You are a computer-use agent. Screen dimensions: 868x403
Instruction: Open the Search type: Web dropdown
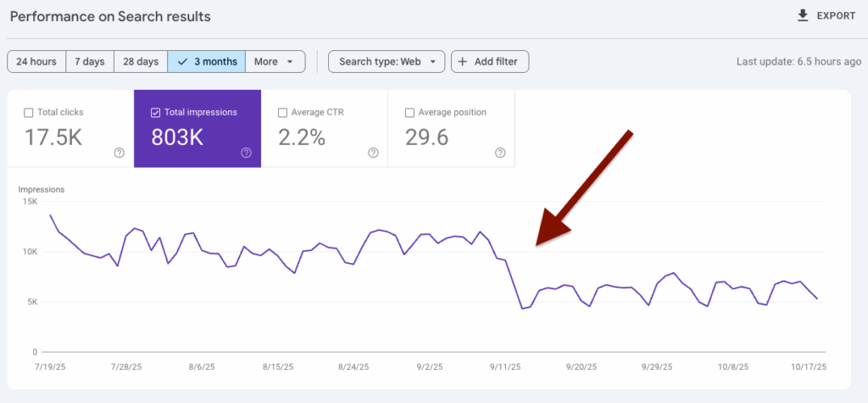point(387,62)
